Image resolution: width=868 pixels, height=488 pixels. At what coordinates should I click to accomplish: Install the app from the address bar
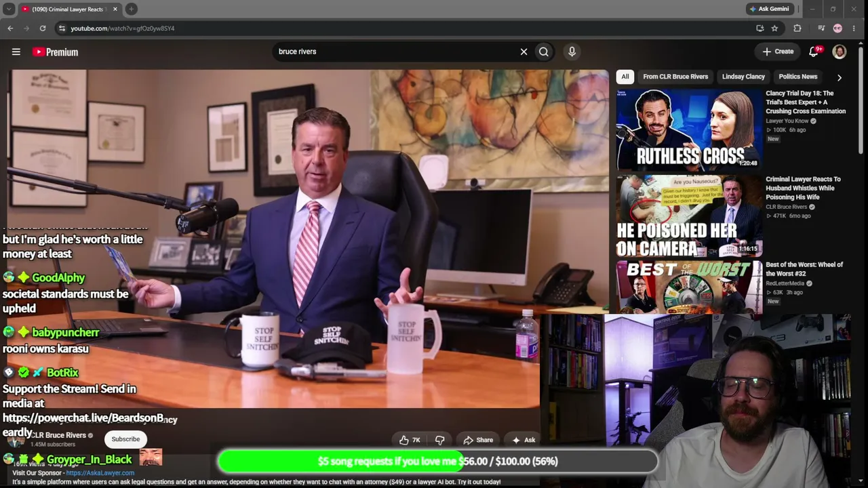pos(760,28)
